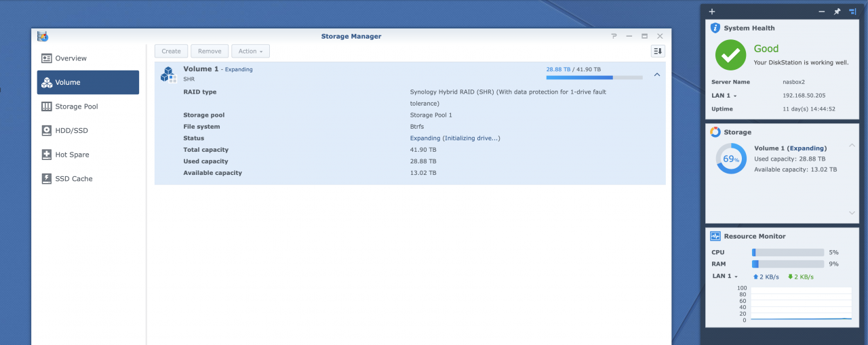
Task: Click the Volume 1 heading text
Action: (x=201, y=69)
